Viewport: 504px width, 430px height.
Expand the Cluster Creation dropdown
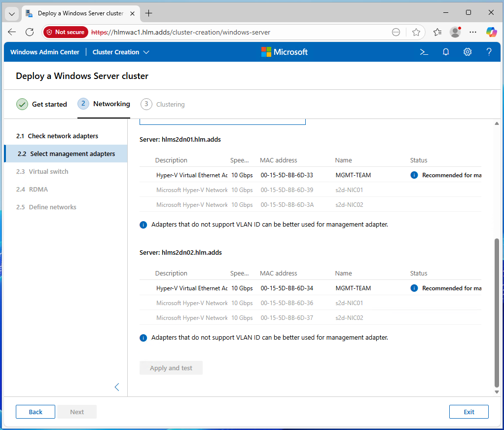pos(121,52)
